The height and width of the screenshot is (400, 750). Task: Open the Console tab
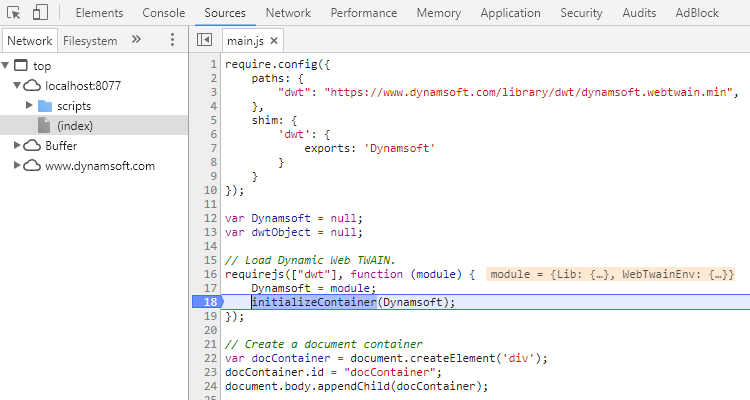(x=163, y=14)
